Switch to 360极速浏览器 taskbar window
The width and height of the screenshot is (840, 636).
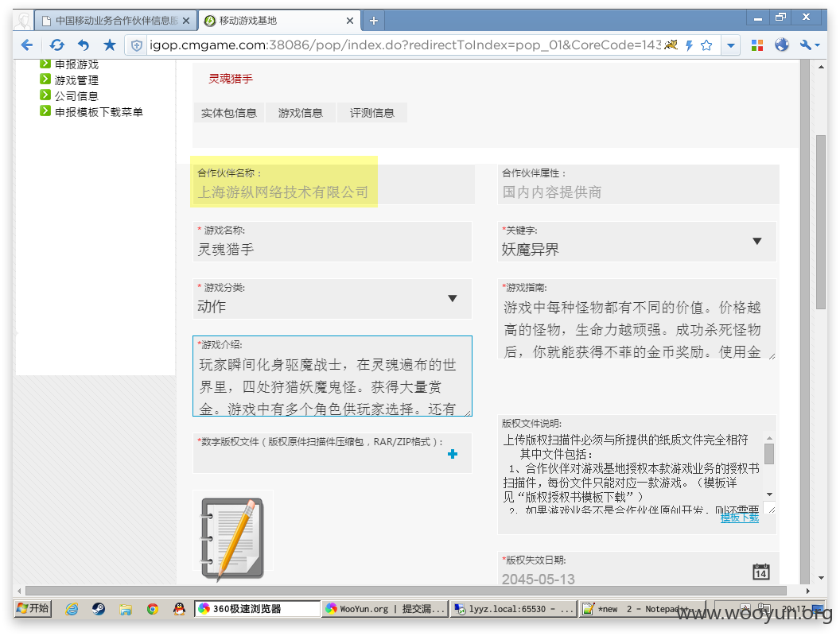pyautogui.click(x=257, y=609)
